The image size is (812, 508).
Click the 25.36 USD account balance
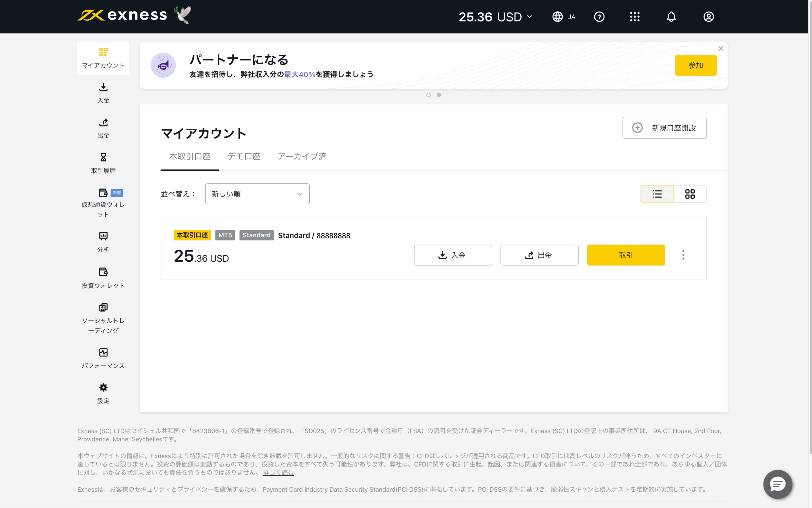tap(201, 256)
